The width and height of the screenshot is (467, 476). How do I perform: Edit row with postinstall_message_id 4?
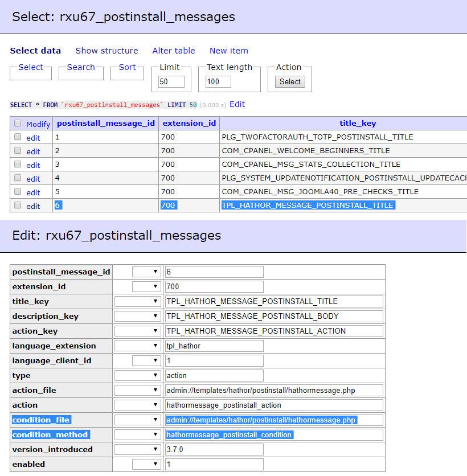point(33,179)
